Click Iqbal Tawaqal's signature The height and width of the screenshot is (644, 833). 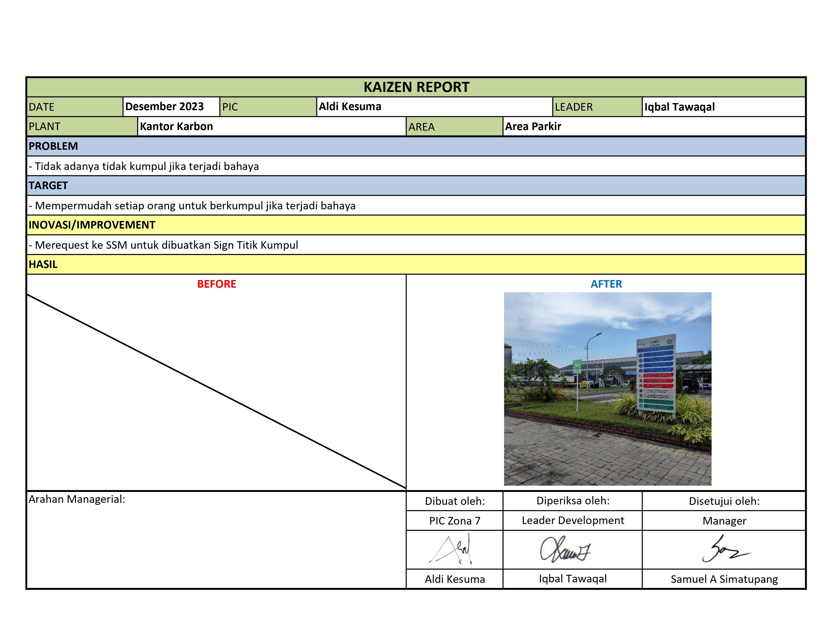click(x=565, y=549)
